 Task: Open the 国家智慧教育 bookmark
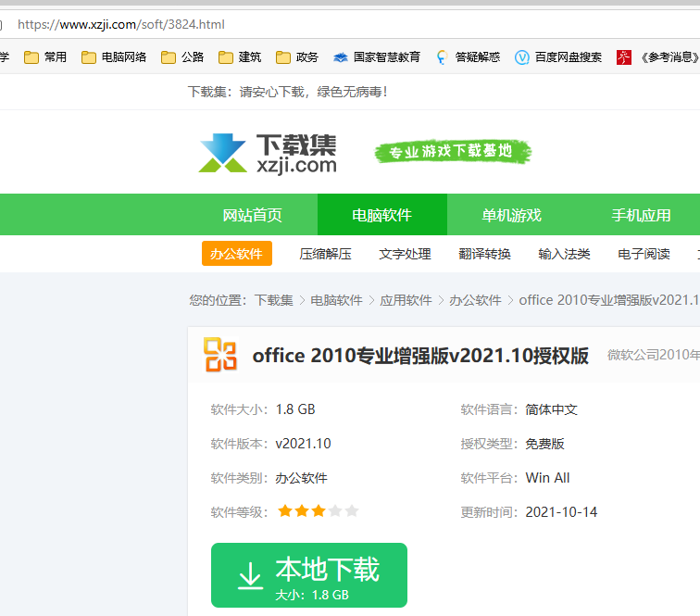coord(377,57)
